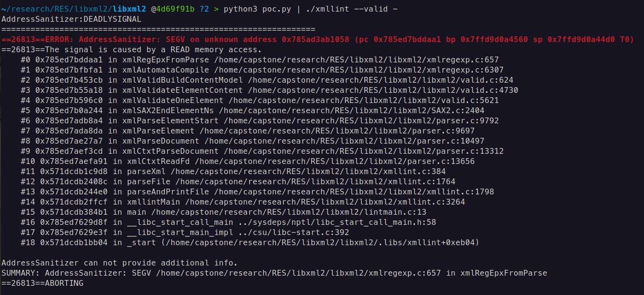Select the AddressSanitizer:DEADLYSIGNAL line
Image resolution: width=644 pixels, height=295 pixels.
coord(72,19)
